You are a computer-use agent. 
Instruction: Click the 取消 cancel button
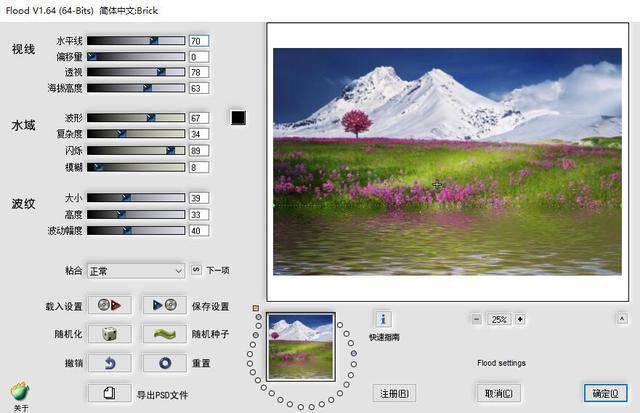tap(498, 393)
